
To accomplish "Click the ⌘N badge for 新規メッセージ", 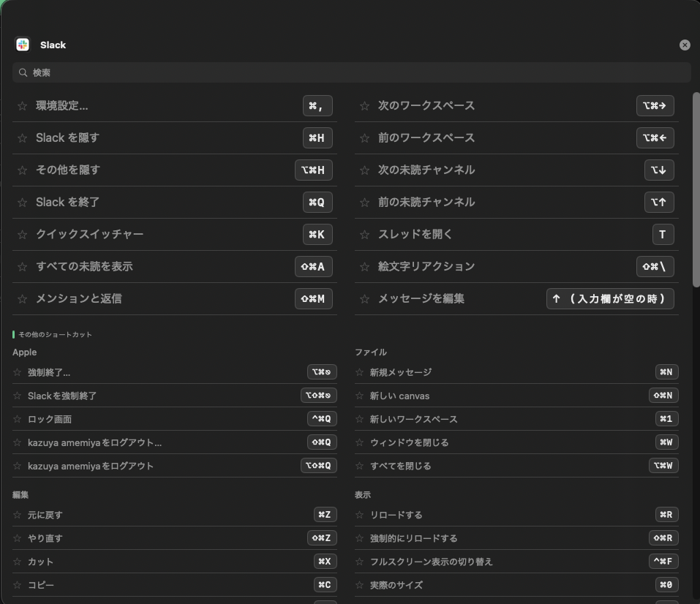I will tap(666, 372).
